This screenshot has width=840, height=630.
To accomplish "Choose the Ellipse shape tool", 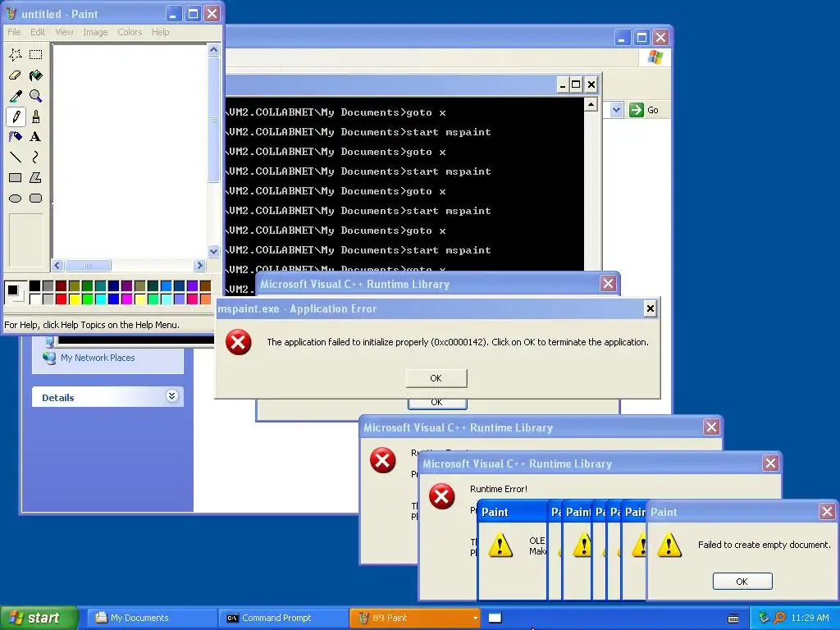I will click(15, 199).
